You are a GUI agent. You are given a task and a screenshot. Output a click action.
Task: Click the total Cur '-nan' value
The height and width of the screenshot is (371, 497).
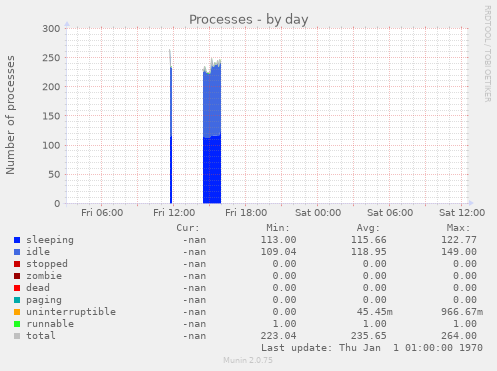pos(194,336)
